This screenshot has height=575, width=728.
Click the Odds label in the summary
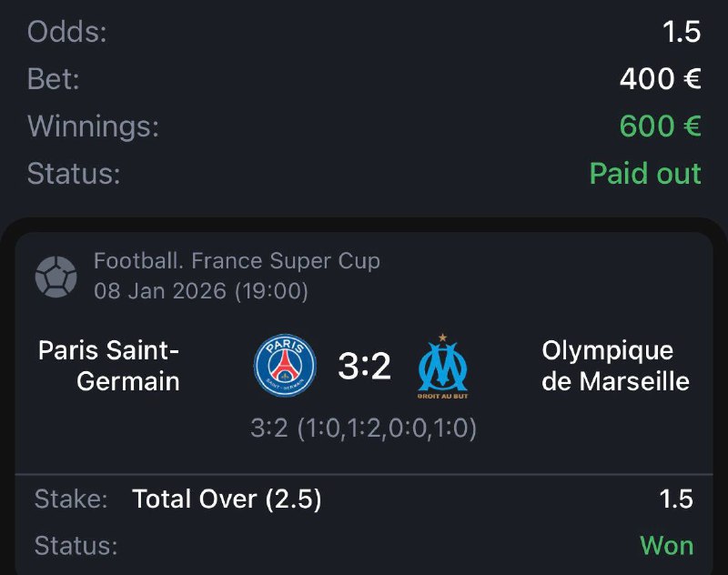pyautogui.click(x=67, y=32)
